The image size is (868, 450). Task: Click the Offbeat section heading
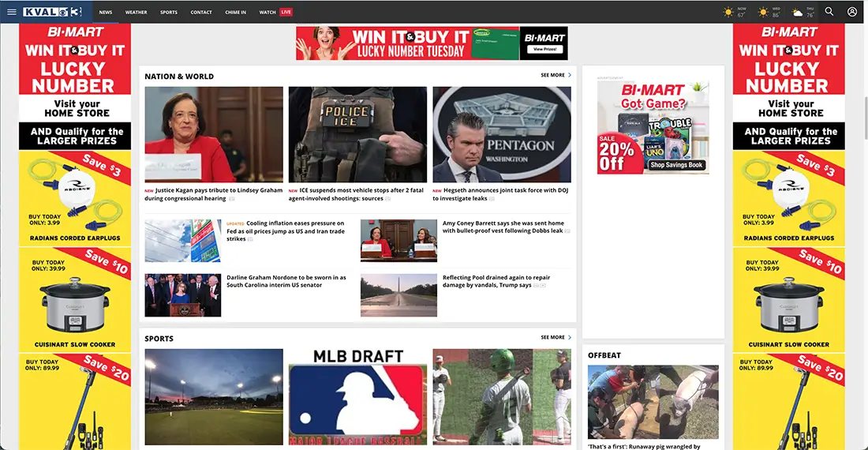[x=604, y=355]
